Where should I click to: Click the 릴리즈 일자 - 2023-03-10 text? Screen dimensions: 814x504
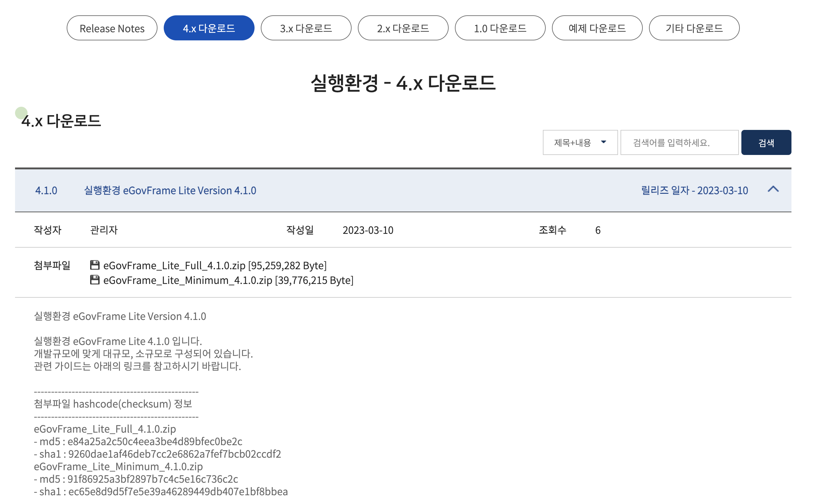pos(694,190)
